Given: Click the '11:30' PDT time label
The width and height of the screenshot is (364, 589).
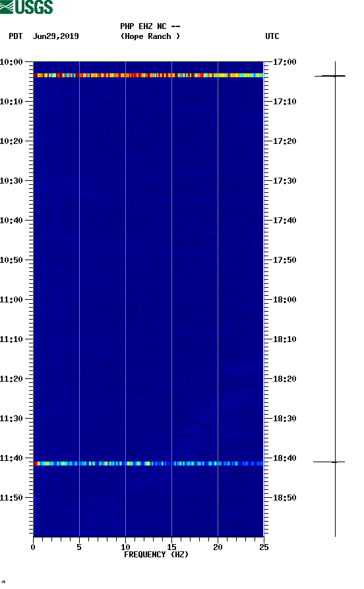Looking at the screenshot, I should 11,419.
